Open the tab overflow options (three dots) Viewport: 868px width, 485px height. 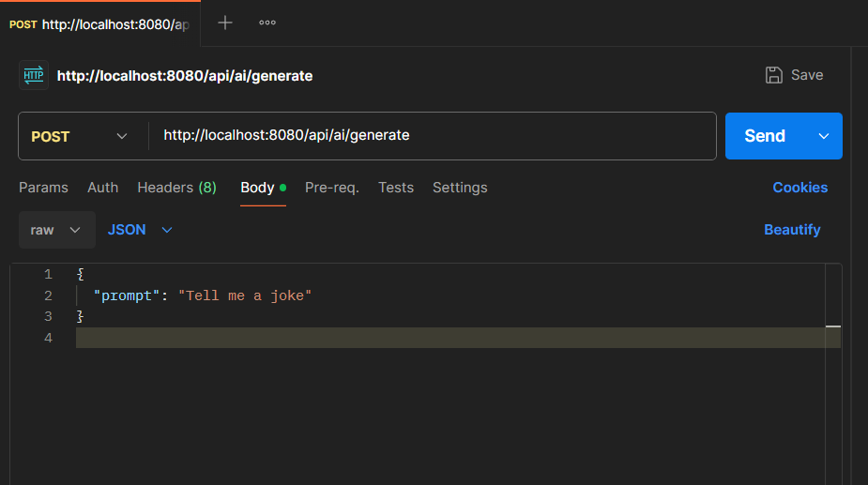(x=267, y=23)
